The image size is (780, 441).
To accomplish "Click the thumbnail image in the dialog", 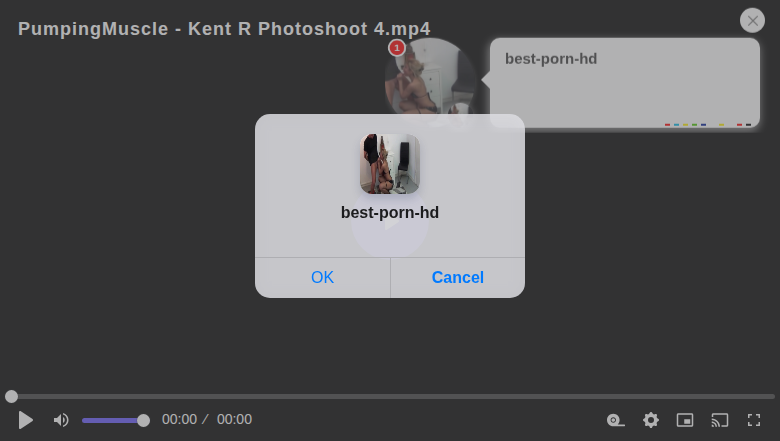I will click(x=390, y=164).
